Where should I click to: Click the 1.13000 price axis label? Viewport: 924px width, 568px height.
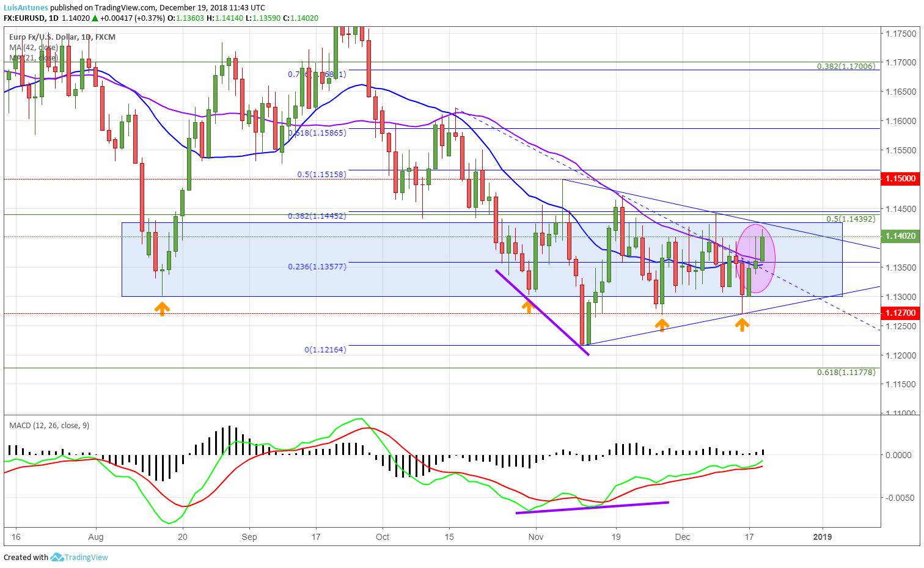pos(901,297)
